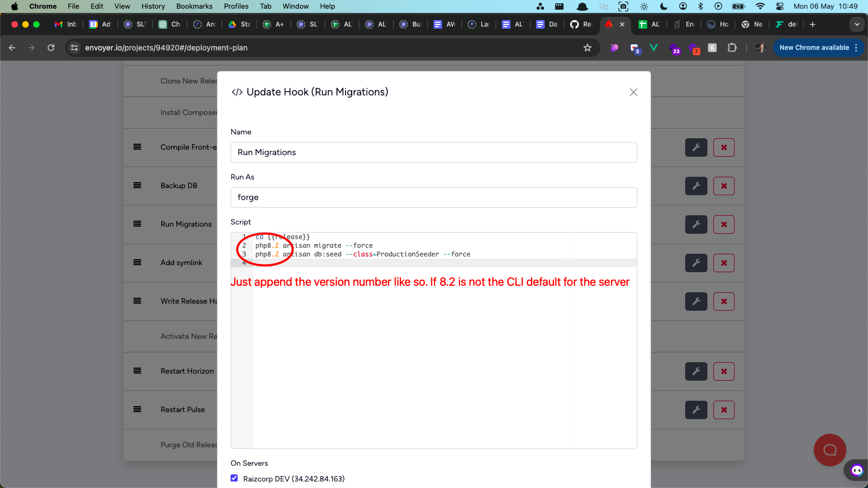The height and width of the screenshot is (488, 868).
Task: Open wrench edit for Backup DB hook
Action: 696,186
